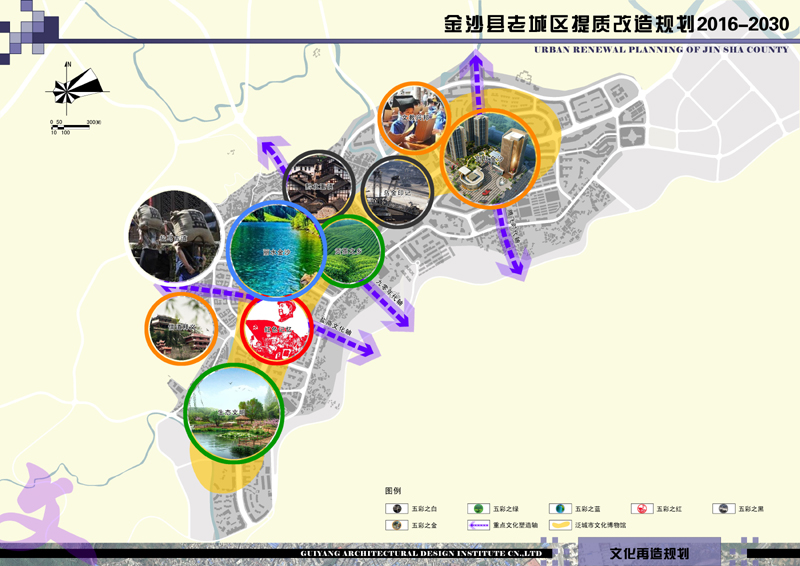Click the purple dashed arrow legend symbol

478,525
